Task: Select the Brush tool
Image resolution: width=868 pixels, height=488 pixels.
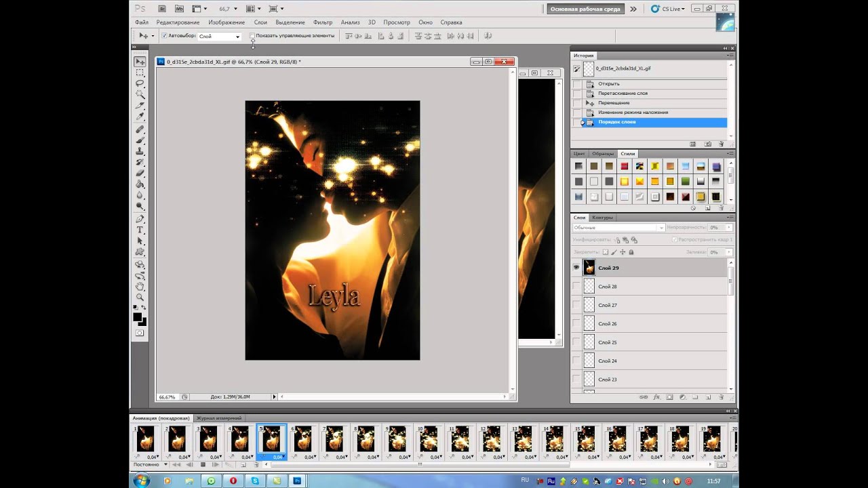Action: tap(140, 140)
